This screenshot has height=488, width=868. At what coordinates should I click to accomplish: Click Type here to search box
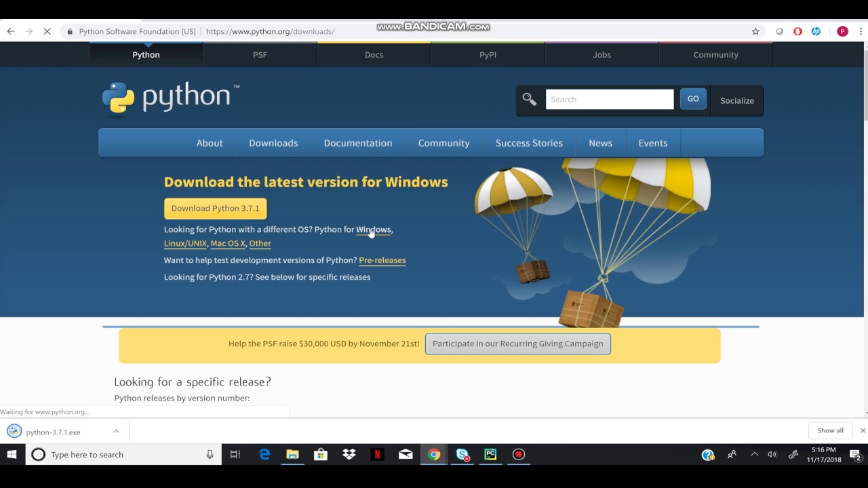point(123,454)
